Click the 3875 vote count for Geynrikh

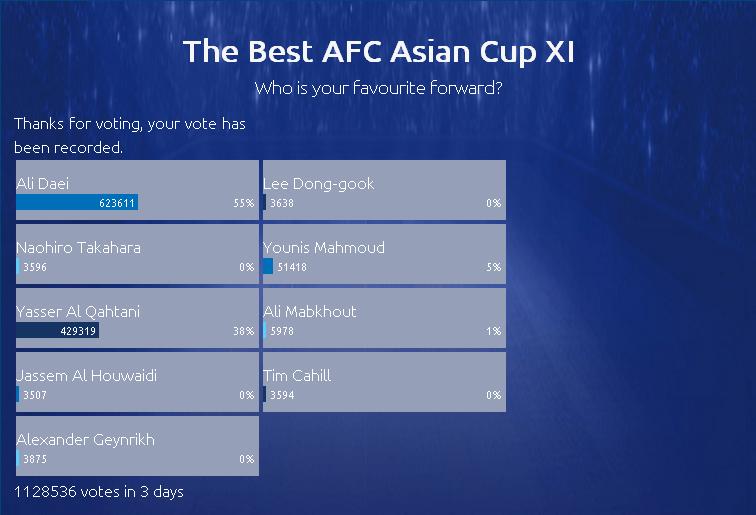pyautogui.click(x=35, y=459)
